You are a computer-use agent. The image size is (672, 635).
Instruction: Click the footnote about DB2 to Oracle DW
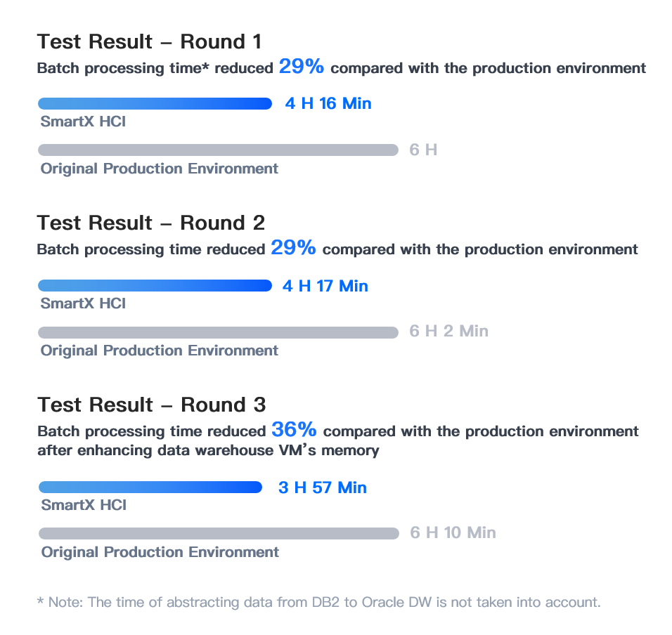319,603
